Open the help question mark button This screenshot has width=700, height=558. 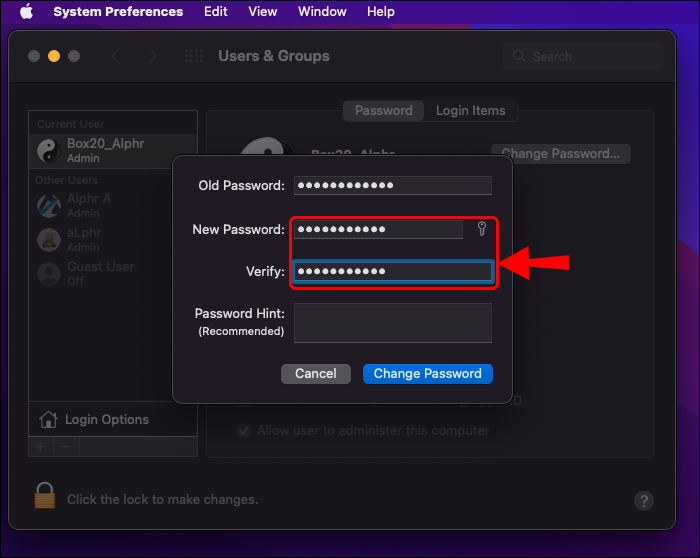tap(645, 501)
